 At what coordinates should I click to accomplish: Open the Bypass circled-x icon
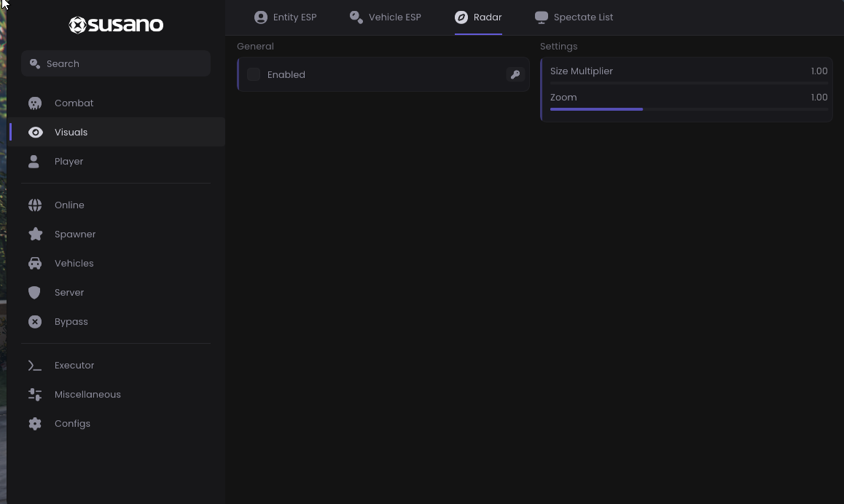click(x=35, y=322)
